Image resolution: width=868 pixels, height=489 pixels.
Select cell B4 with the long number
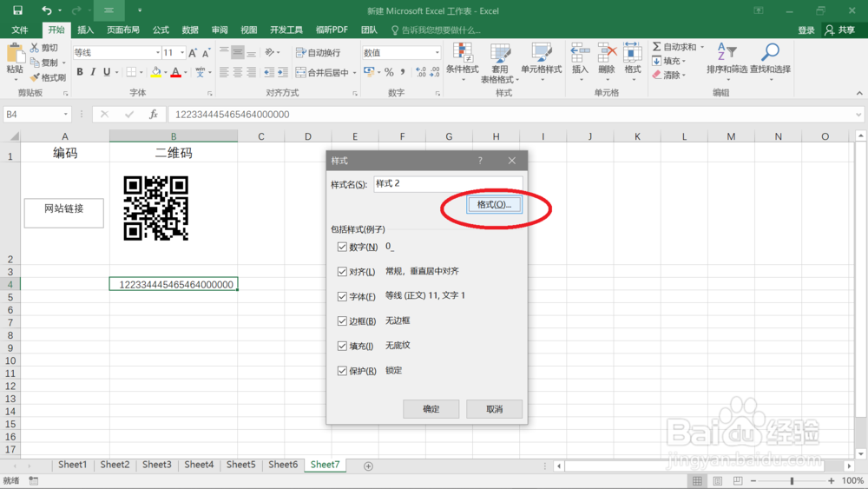[x=174, y=284]
